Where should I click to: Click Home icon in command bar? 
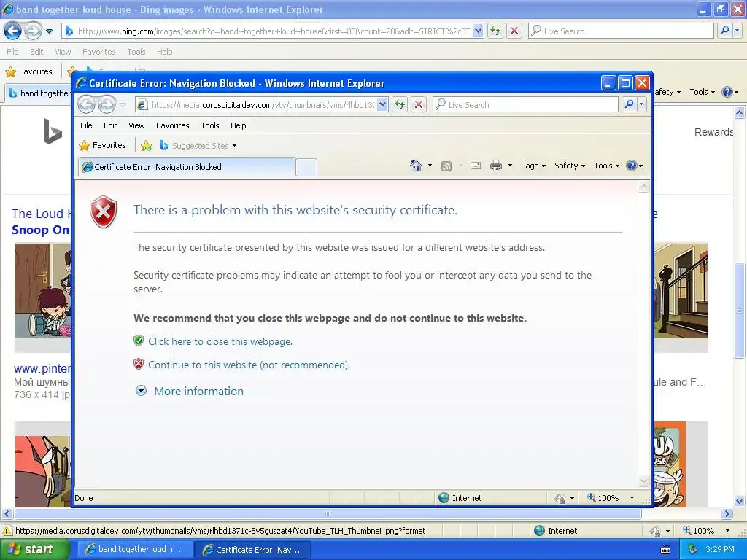[x=415, y=166]
